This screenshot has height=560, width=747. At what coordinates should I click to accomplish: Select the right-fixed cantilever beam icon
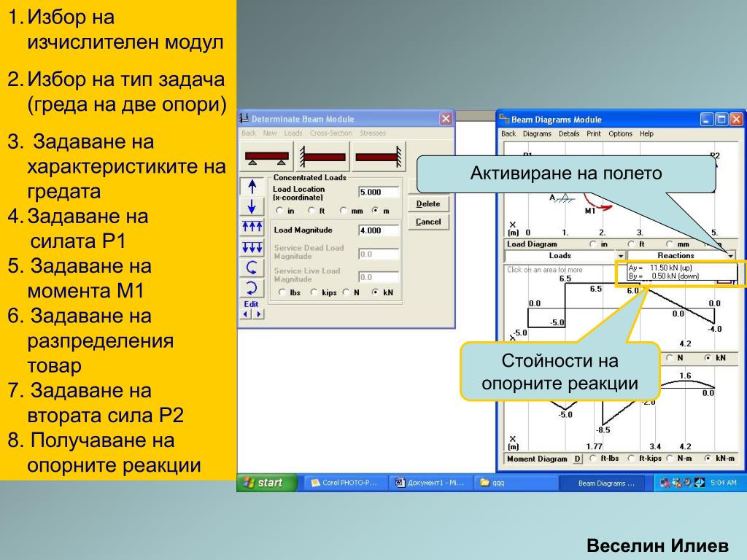379,157
